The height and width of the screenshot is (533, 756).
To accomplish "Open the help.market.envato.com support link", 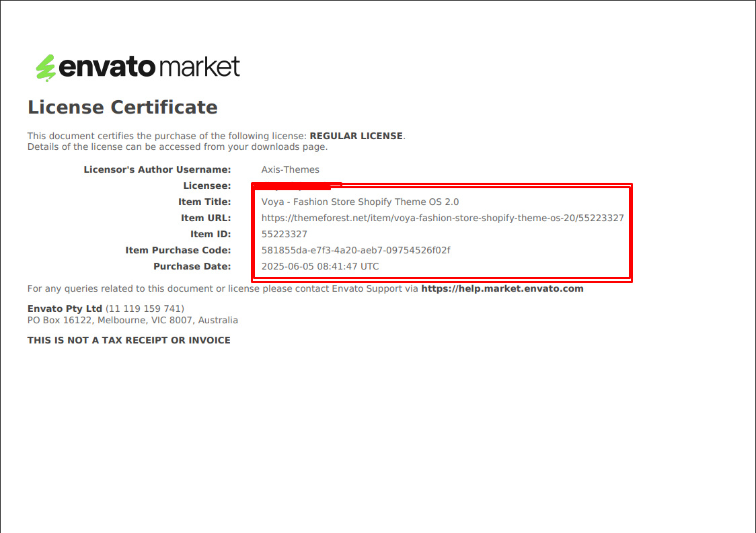I will click(x=502, y=288).
